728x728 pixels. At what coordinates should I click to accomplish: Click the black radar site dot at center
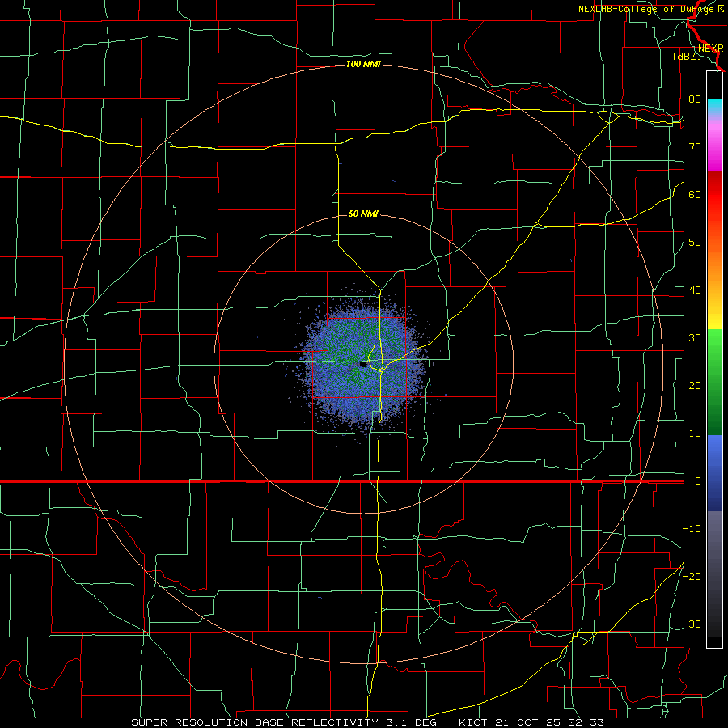(x=363, y=365)
